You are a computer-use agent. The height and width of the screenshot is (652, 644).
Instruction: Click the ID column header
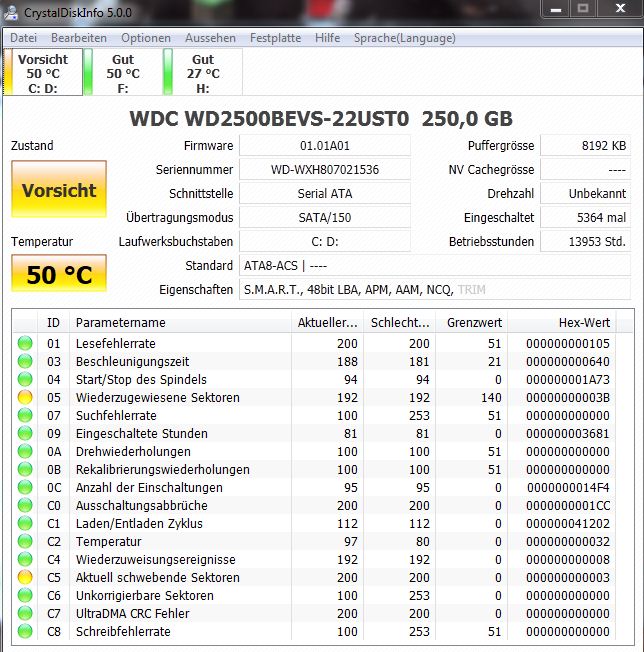click(53, 322)
